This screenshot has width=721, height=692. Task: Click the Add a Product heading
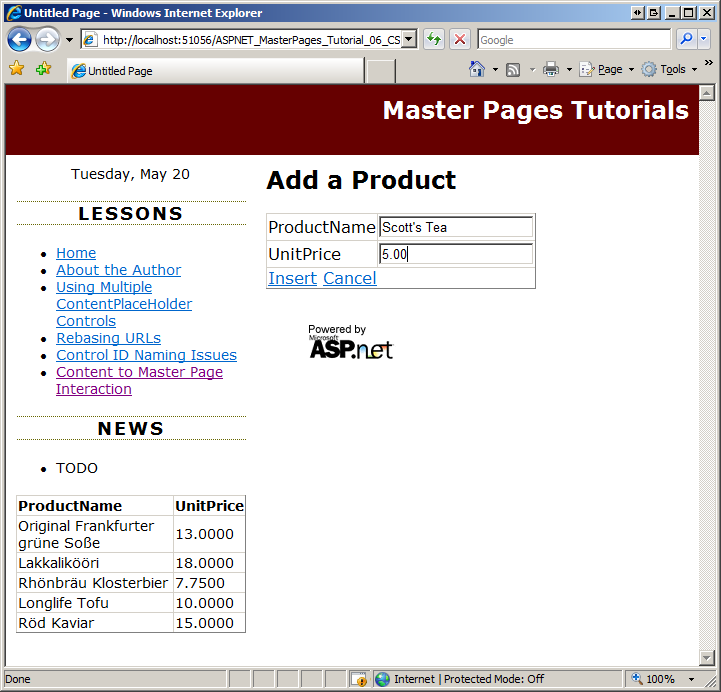point(361,180)
